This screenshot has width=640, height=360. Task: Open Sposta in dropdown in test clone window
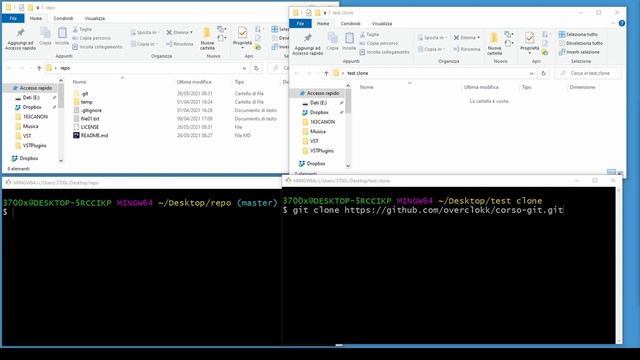coord(432,38)
